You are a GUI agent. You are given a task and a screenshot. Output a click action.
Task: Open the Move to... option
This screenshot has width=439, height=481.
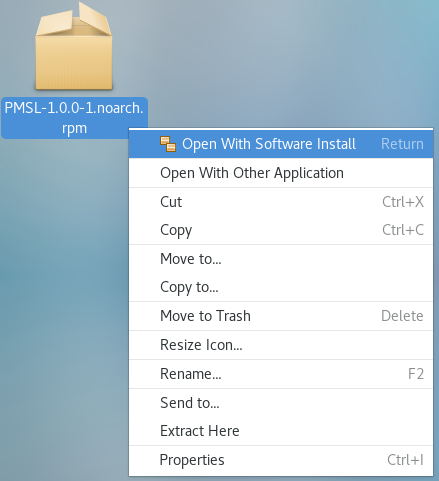pos(281,259)
